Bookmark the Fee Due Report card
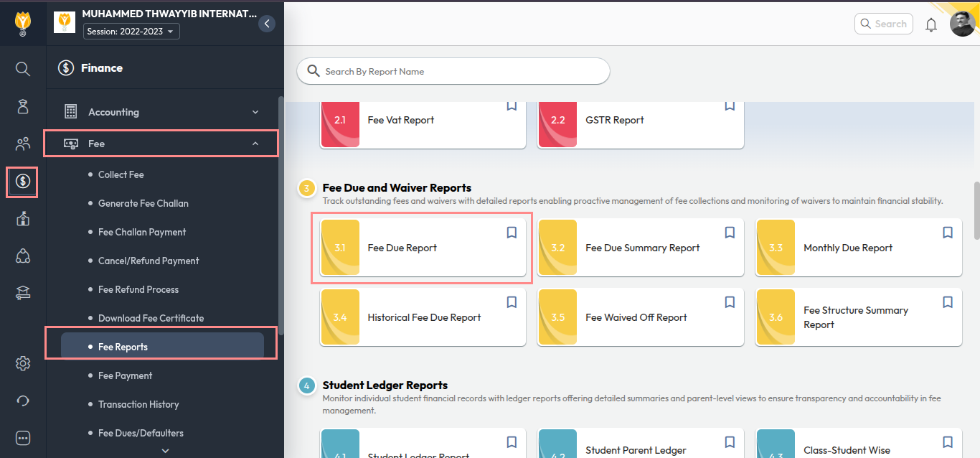 (512, 233)
